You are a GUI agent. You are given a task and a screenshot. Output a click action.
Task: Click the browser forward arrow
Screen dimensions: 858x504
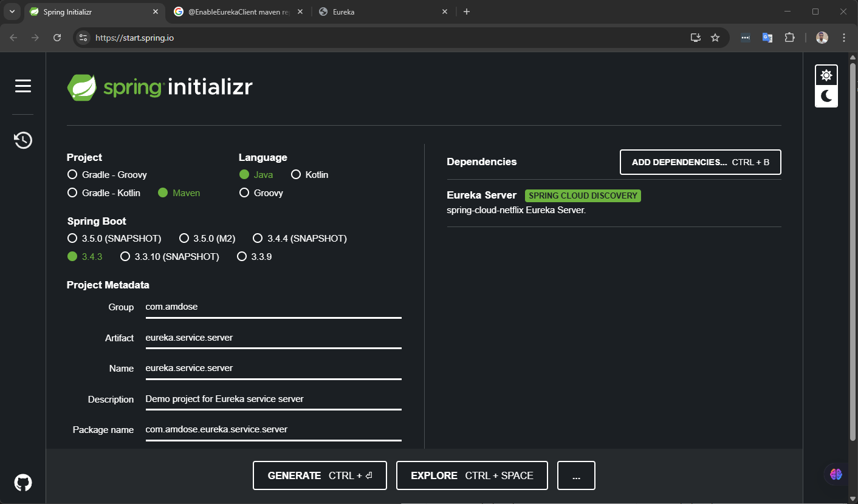pos(35,38)
